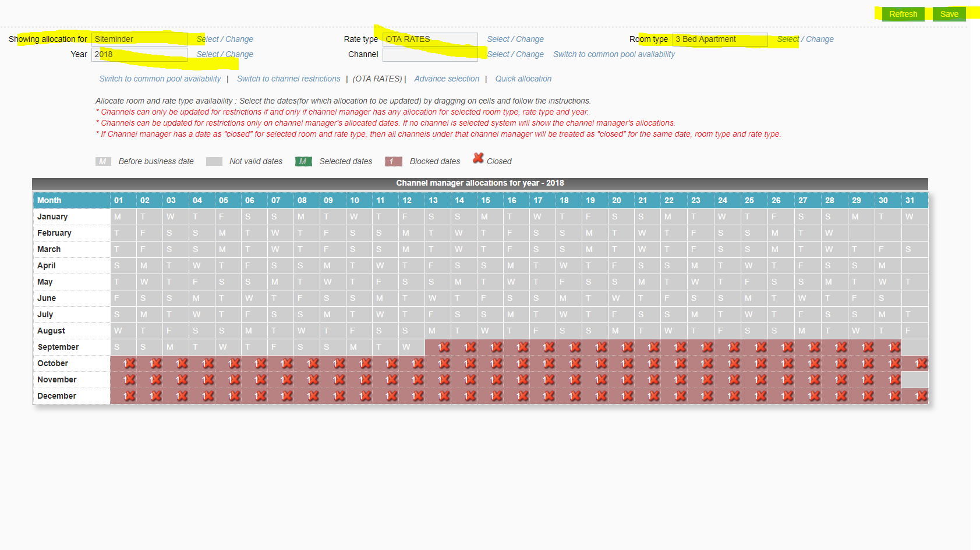Focus the Rate type field OTA RATES
This screenshot has height=550, width=980.
point(430,39)
